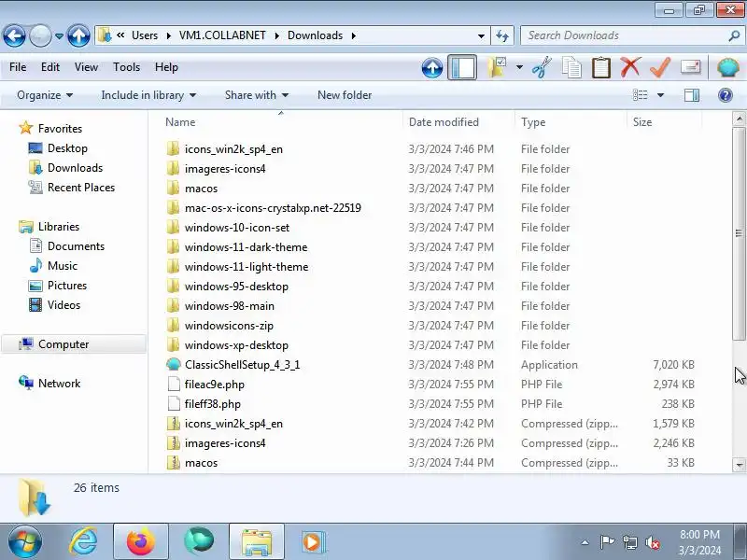Open the dropdown next to folder options icon
Screen dimensions: 747x560
coord(519,67)
